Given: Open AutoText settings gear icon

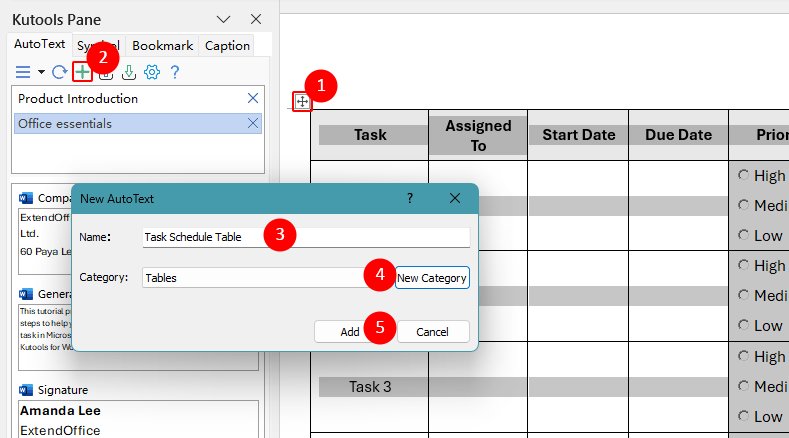Looking at the screenshot, I should click(x=151, y=72).
